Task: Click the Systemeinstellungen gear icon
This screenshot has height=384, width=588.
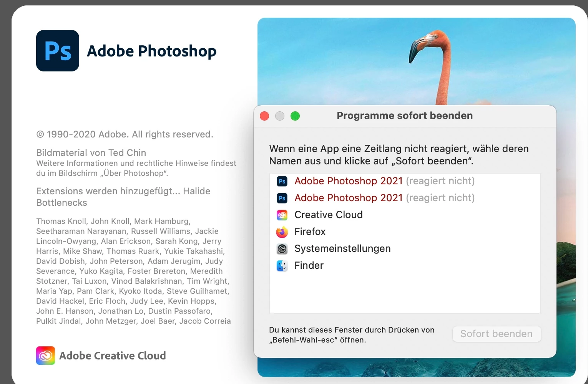Action: tap(282, 249)
